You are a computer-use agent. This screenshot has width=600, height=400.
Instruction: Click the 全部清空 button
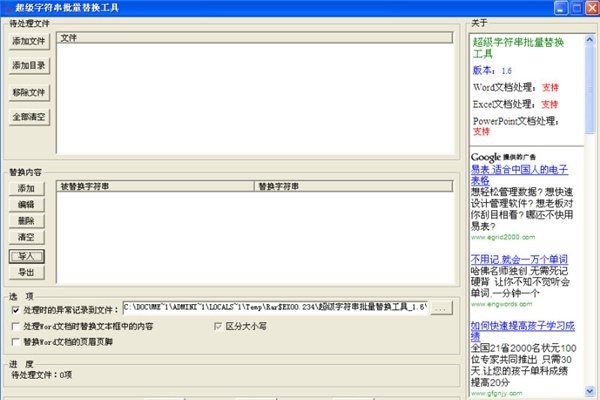[29, 117]
